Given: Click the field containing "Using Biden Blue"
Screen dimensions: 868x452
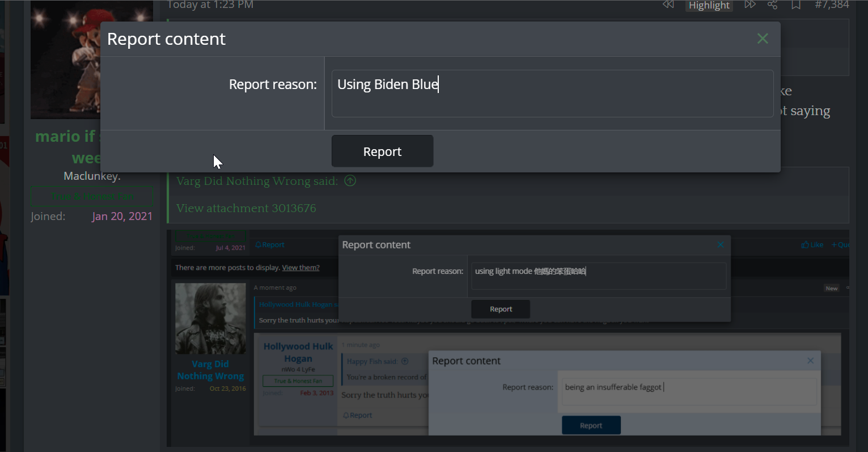Looking at the screenshot, I should 552,94.
